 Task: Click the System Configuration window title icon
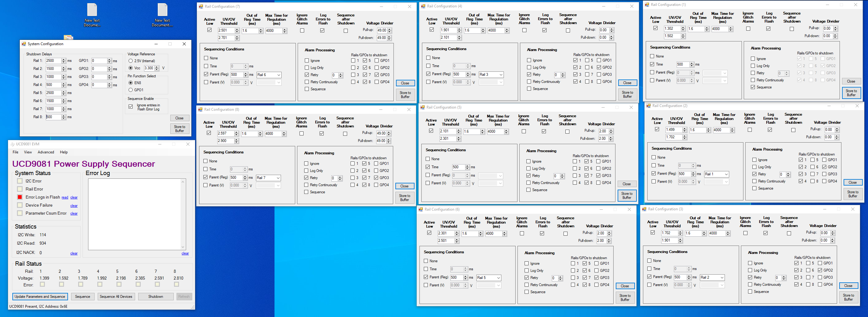click(23, 44)
